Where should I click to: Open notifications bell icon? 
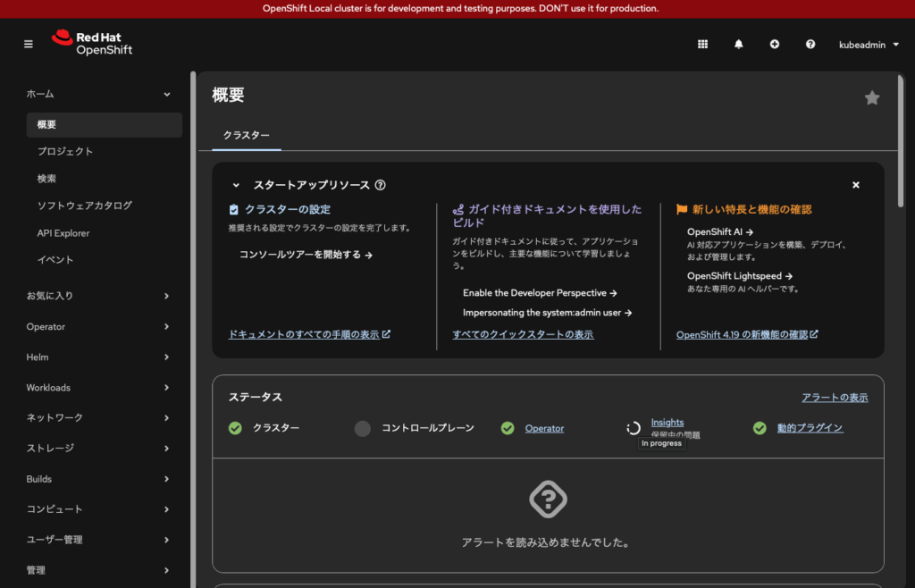738,44
